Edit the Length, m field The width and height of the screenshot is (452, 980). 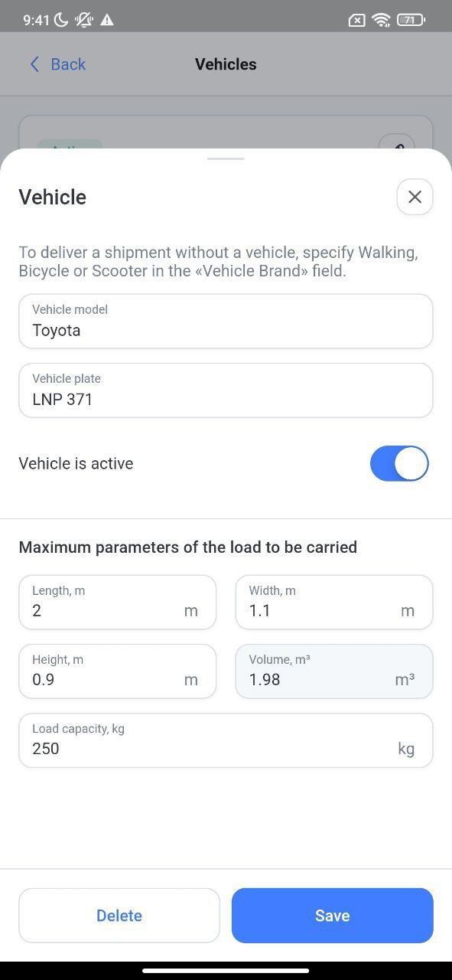click(118, 603)
